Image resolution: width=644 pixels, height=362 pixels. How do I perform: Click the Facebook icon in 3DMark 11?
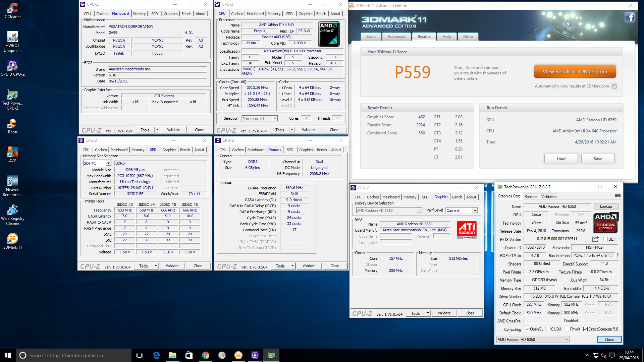630,17
